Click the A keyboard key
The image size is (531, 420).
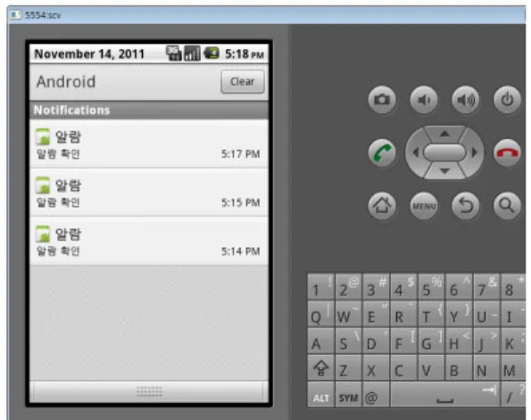(x=320, y=342)
